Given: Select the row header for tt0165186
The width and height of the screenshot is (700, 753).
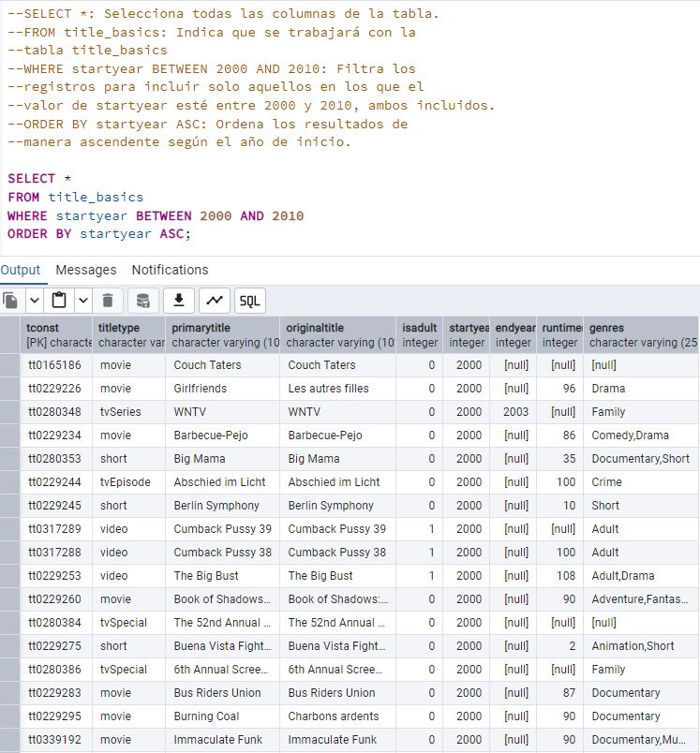Looking at the screenshot, I should tap(10, 365).
